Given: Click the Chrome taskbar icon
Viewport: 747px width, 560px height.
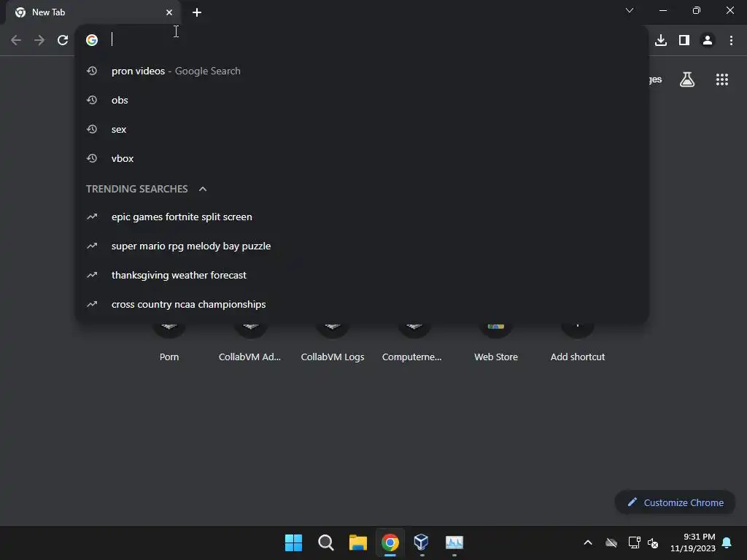Looking at the screenshot, I should pos(390,542).
